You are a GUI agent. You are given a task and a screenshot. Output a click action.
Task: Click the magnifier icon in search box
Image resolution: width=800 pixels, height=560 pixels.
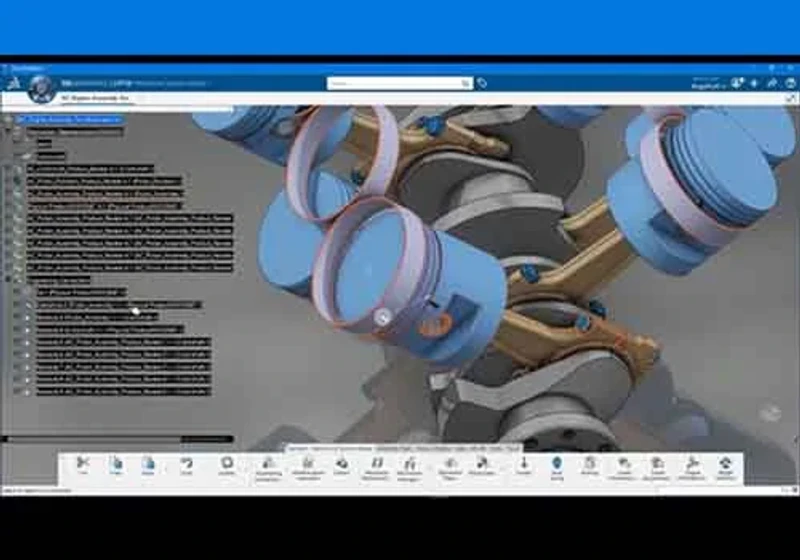point(465,83)
